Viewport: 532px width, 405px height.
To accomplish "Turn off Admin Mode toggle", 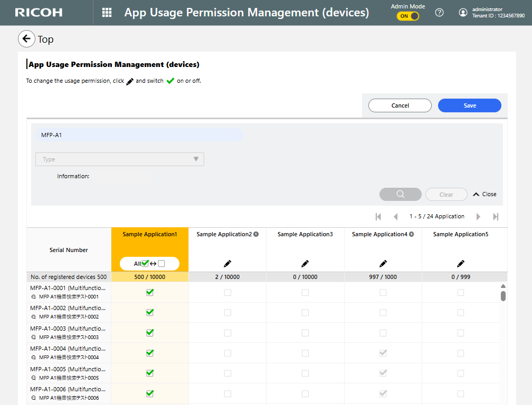I will 408,16.
